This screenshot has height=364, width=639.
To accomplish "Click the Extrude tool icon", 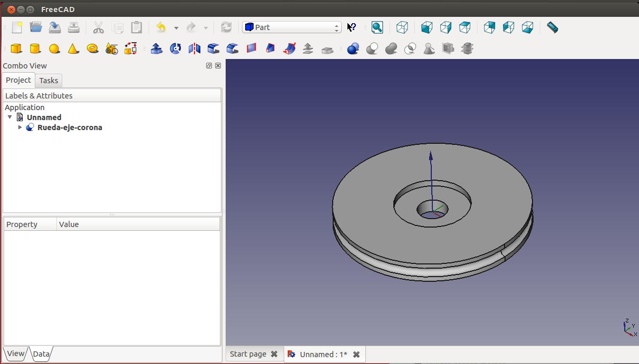I will 157,49.
